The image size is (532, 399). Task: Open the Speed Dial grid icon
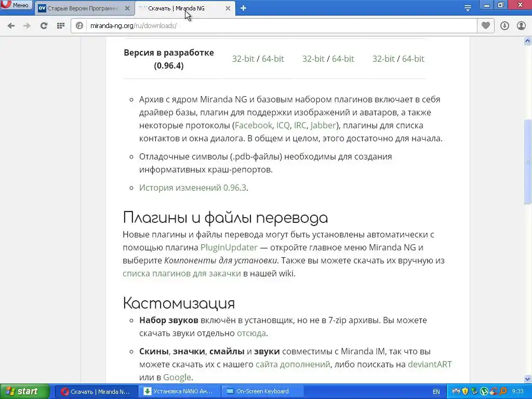point(61,25)
